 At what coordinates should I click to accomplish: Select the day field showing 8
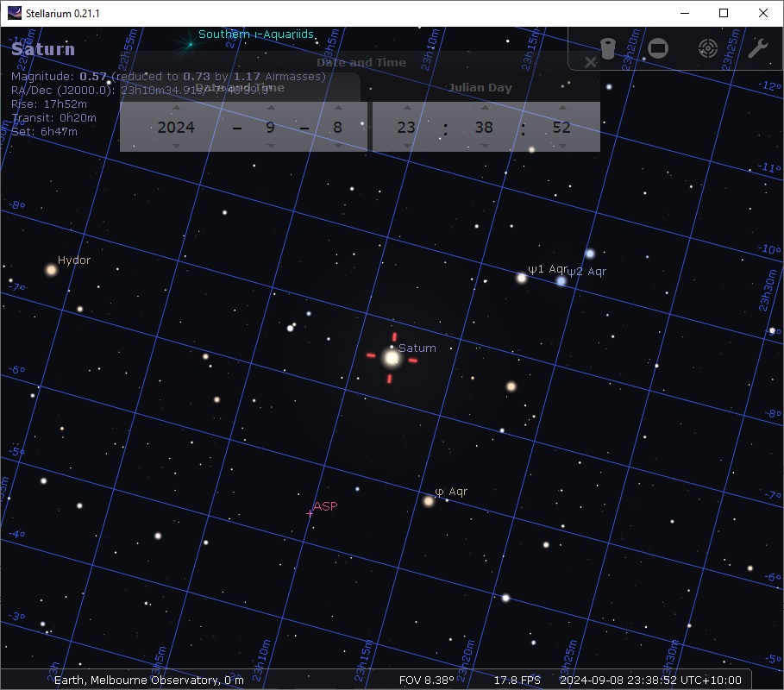[x=338, y=127]
